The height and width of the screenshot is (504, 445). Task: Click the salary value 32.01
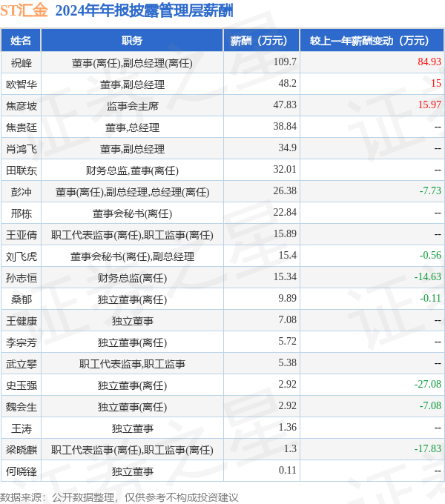coord(285,170)
